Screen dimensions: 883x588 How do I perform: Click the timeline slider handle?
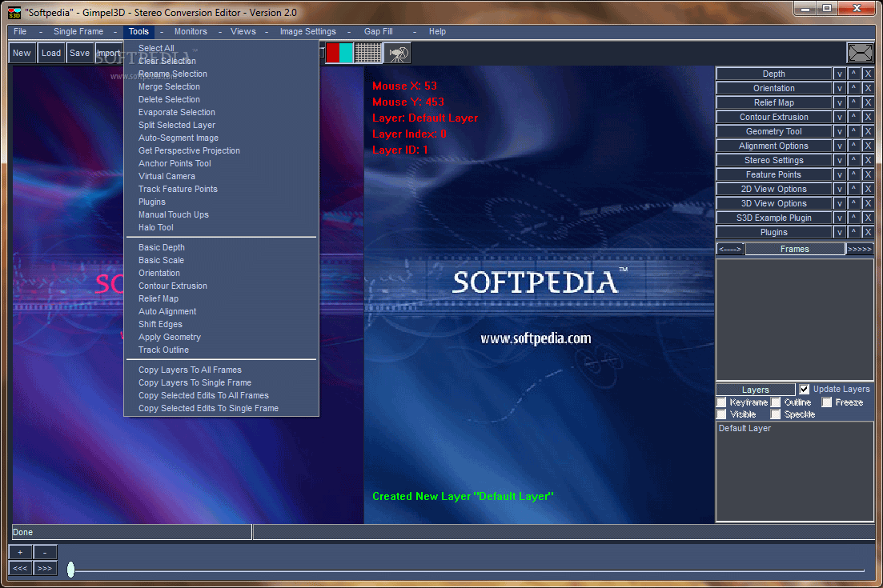[x=71, y=569]
